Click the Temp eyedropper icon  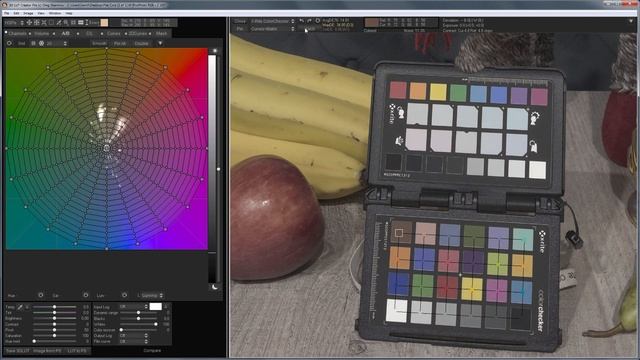point(20,307)
